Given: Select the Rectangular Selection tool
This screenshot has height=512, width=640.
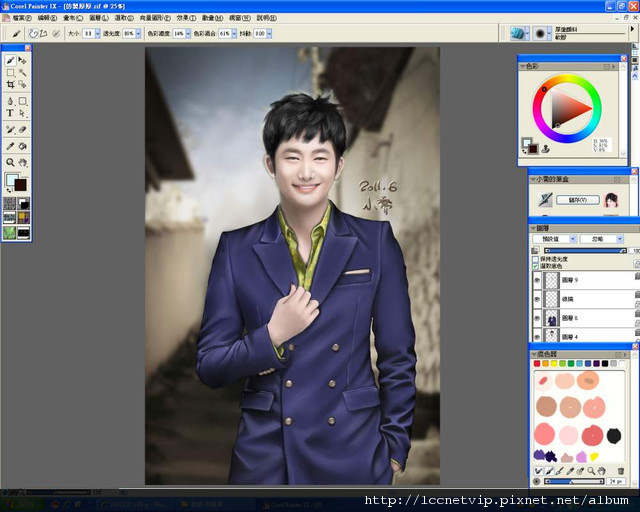Looking at the screenshot, I should 10,73.
